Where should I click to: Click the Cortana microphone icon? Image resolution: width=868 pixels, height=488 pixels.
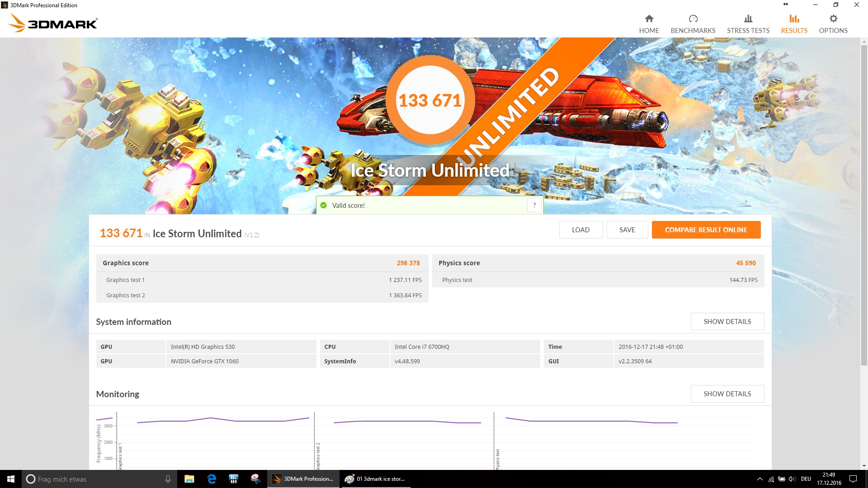168,479
